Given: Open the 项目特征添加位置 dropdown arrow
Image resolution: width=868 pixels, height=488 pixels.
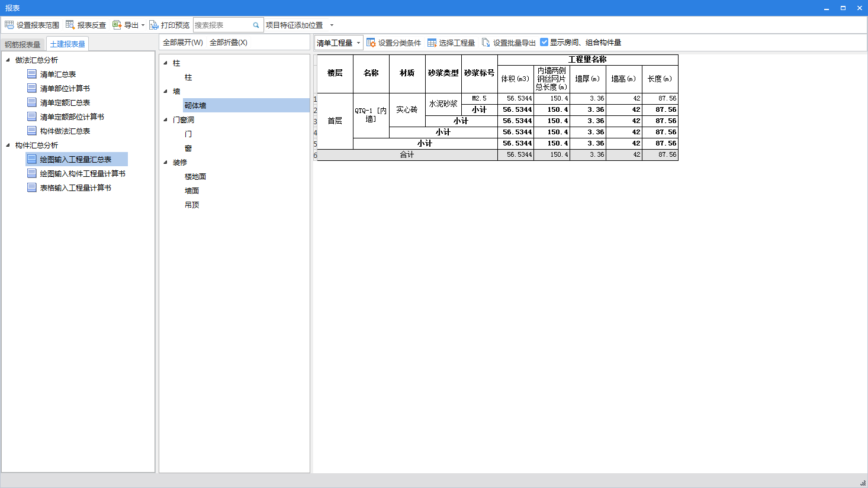Looking at the screenshot, I should pos(332,25).
